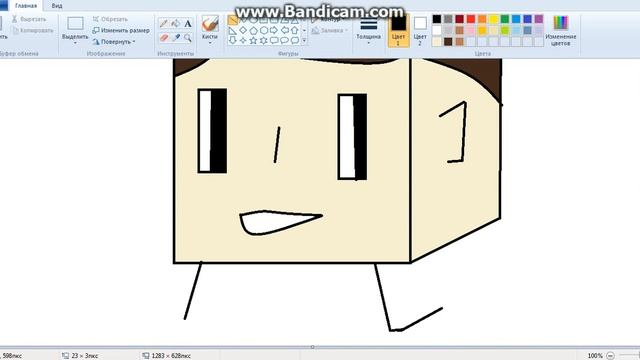
Task: Pick the white color swatch in palette
Action: (437, 30)
